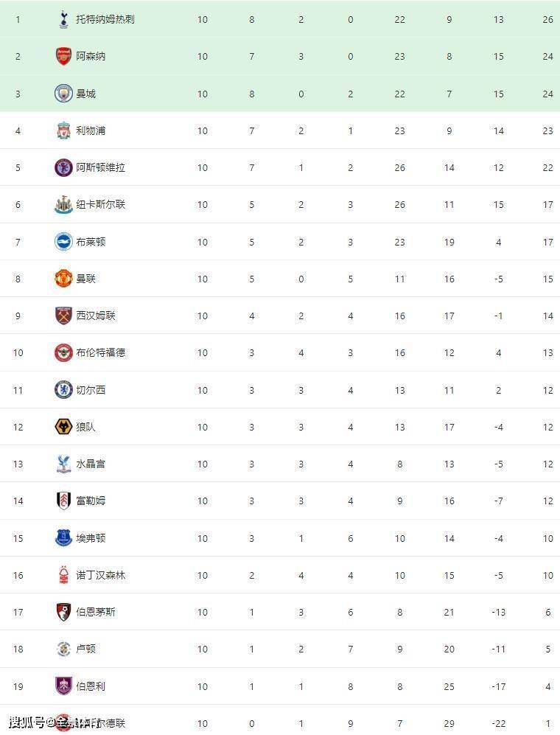The image size is (560, 735).
Task: Select the Brentford bee badge icon
Action: point(63,353)
